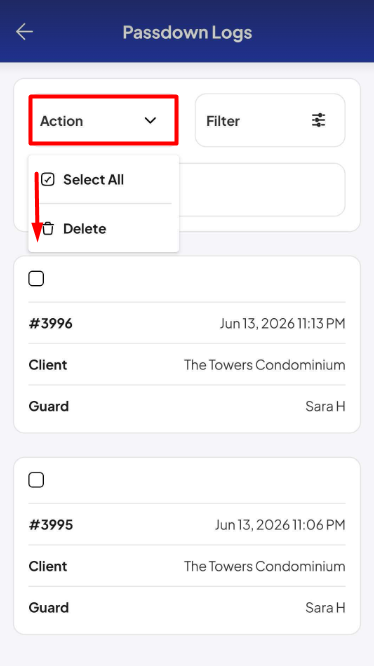Click the checkmark icon beside Select All
This screenshot has width=374, height=666.
[x=48, y=180]
